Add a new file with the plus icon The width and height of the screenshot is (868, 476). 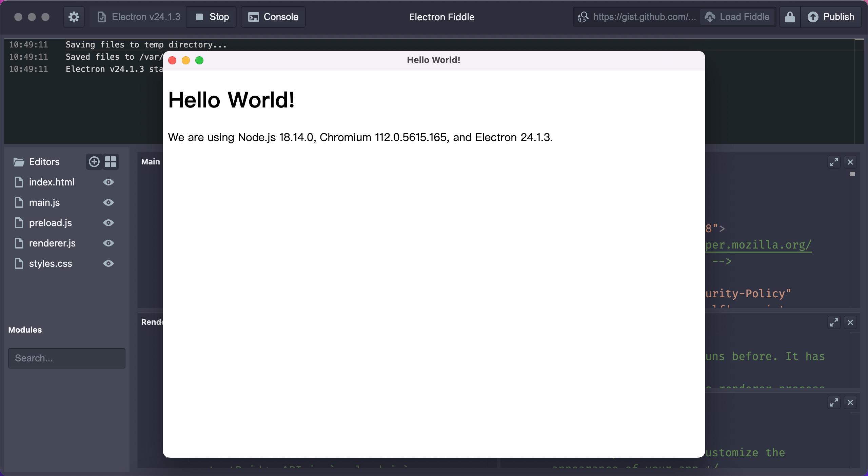[94, 162]
